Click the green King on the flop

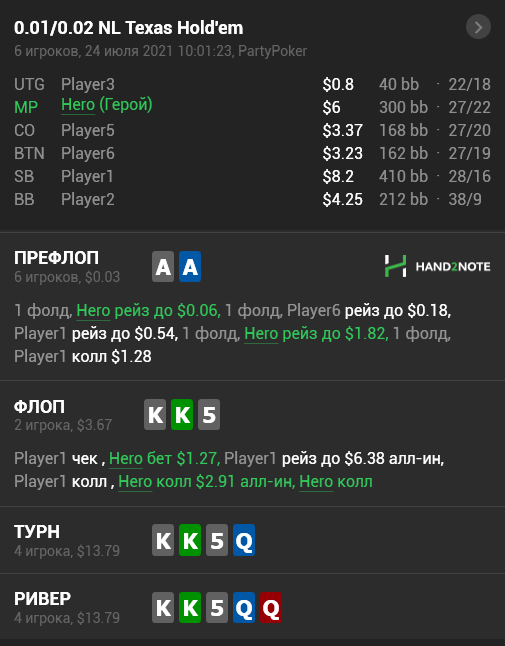click(x=182, y=414)
